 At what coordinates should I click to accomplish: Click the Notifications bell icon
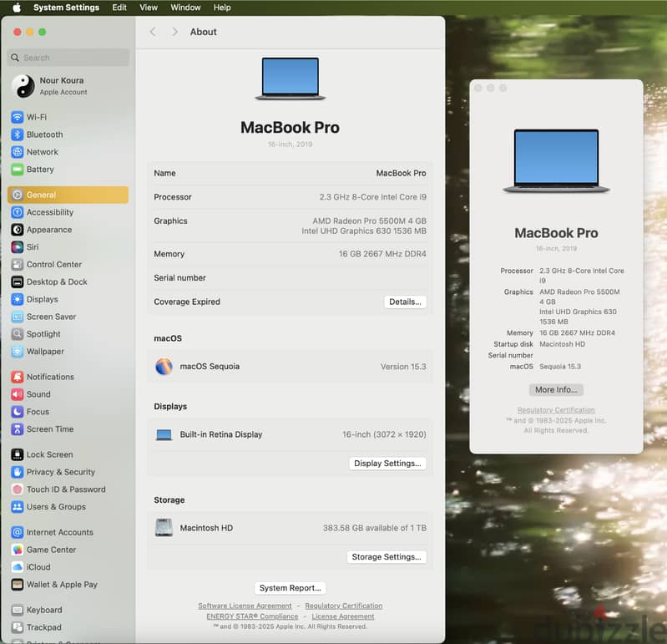[x=17, y=377]
